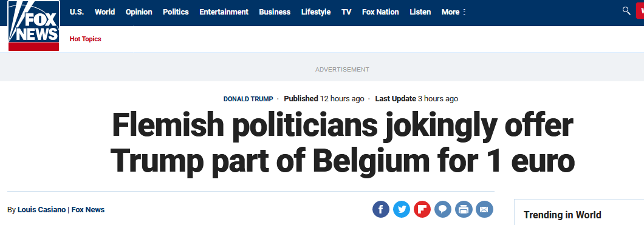
Task: Expand the More menu
Action: click(453, 12)
